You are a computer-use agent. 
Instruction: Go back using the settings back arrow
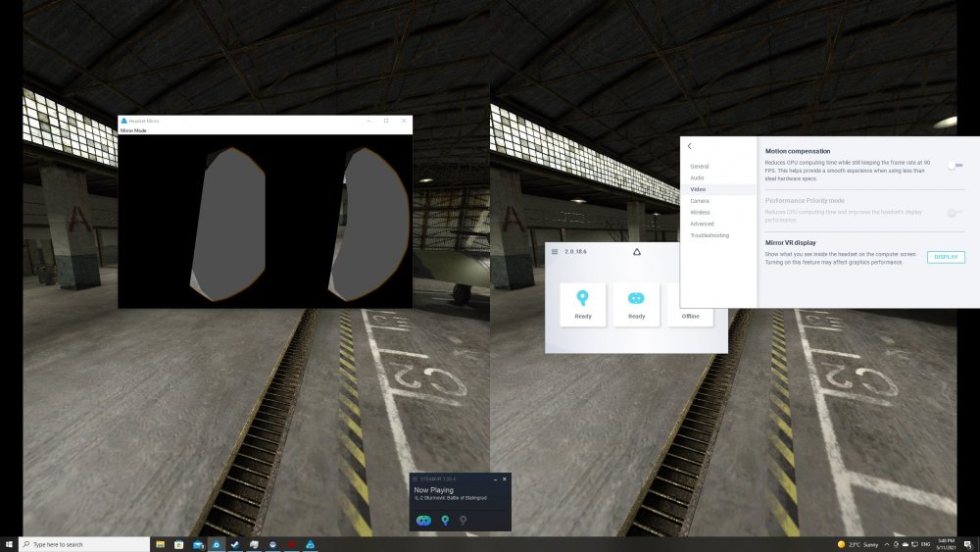(x=690, y=146)
